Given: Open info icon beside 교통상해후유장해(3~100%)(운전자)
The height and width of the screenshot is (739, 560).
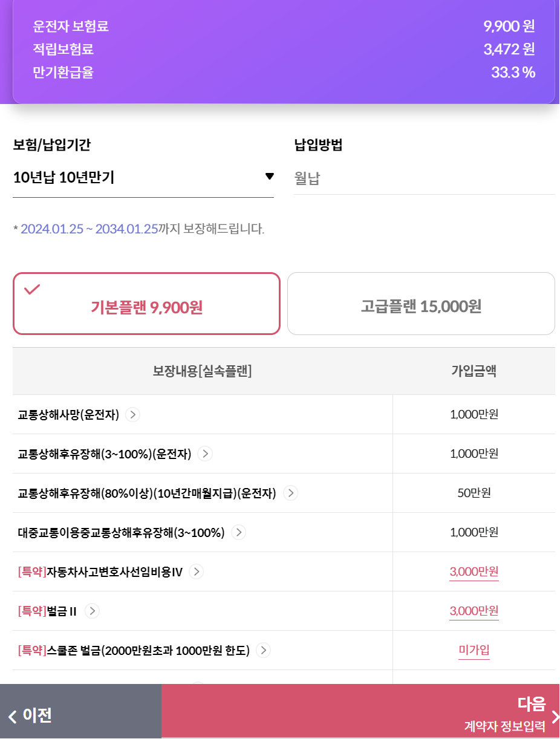Looking at the screenshot, I should [x=205, y=454].
